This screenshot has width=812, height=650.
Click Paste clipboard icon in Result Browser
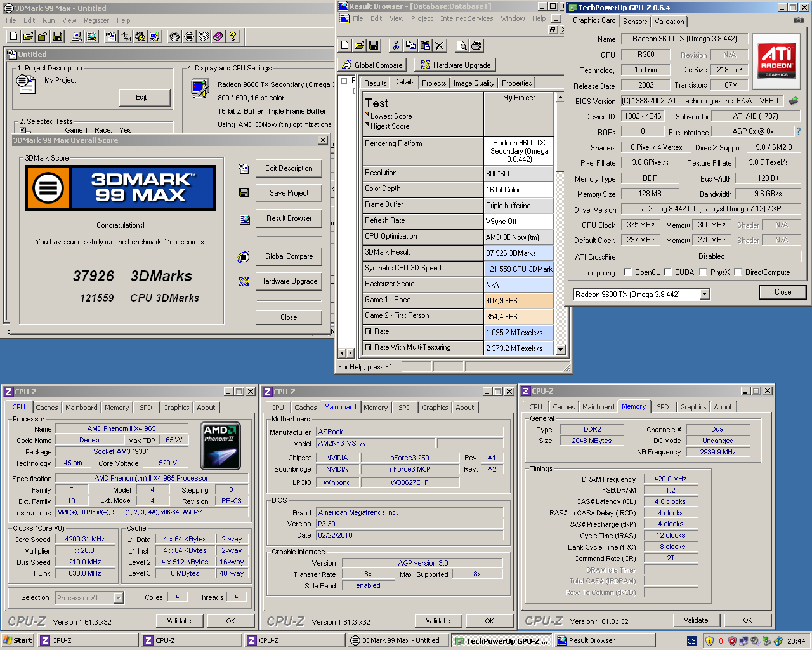coord(425,45)
